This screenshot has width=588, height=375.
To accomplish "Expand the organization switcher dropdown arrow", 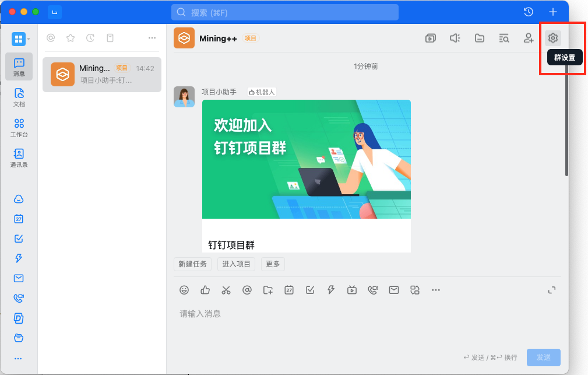I will 29,39.
